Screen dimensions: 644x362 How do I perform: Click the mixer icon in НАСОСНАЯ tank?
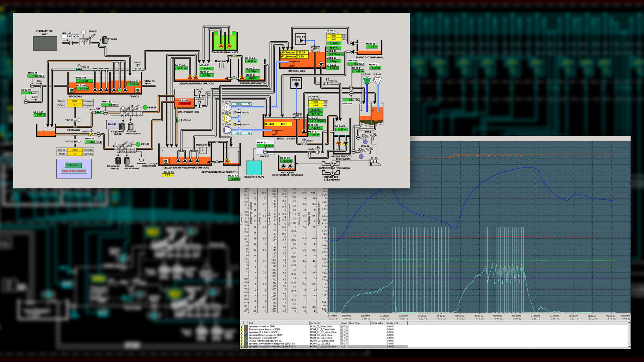coord(72,90)
